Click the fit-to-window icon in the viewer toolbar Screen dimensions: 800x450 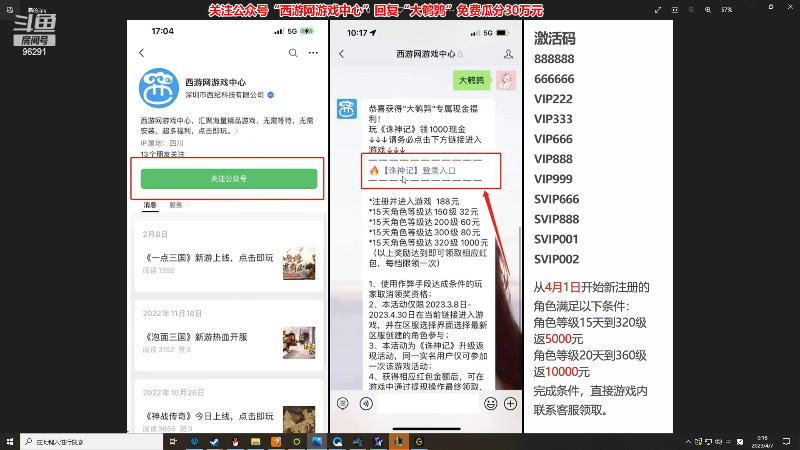tap(674, 10)
